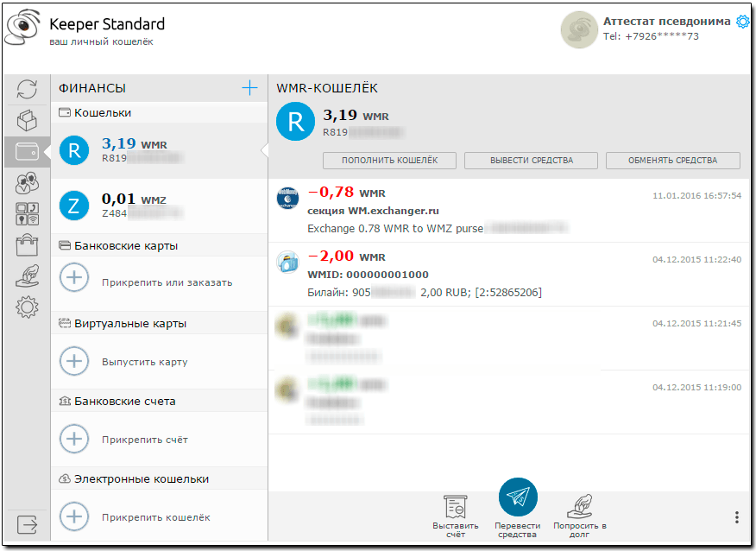Click Перевести средства paper plane button
This screenshot has width=756, height=551.
(x=518, y=498)
